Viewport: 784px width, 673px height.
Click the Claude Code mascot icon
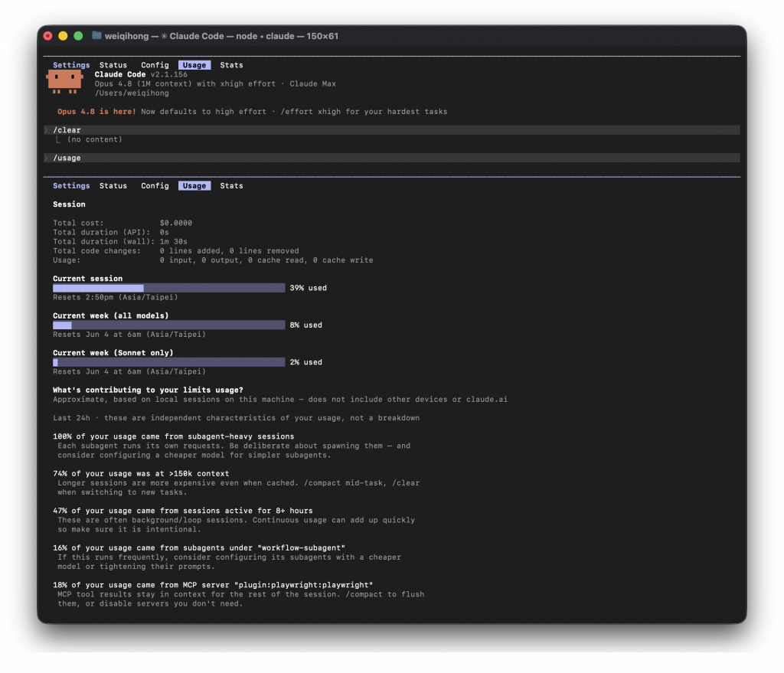click(64, 81)
